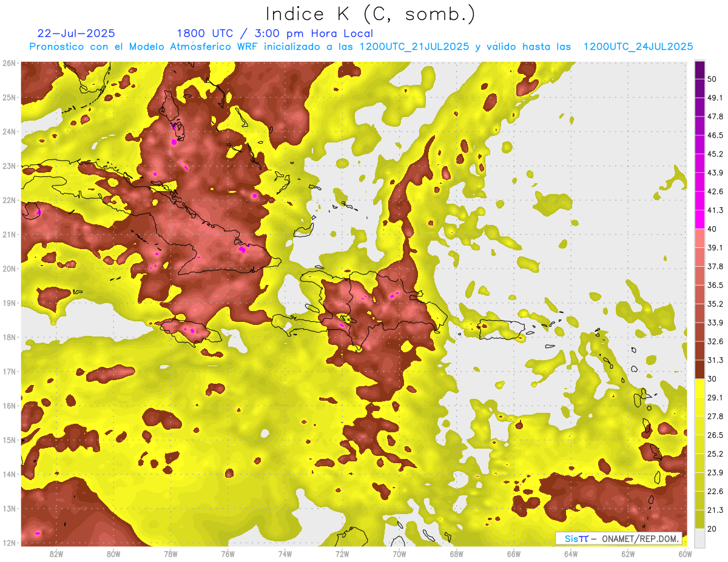728x562 pixels.
Task: Click the "SisTT - ONAMET/REP.DOM." credit label
Action: click(619, 538)
